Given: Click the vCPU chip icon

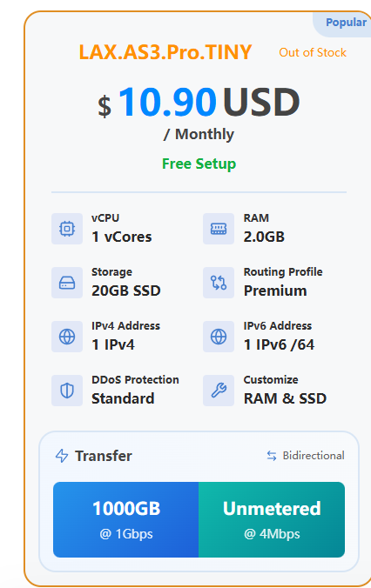Looking at the screenshot, I should tap(67, 229).
